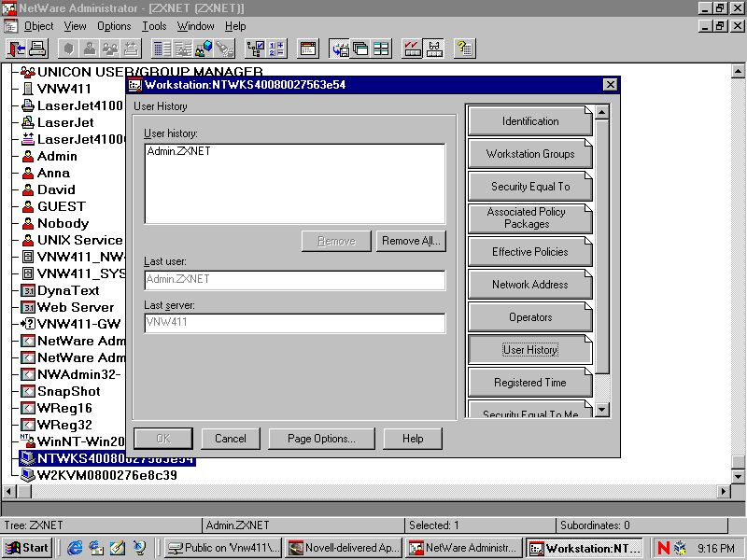The image size is (747, 560).
Task: Select Admin.ZXNET in User history list
Action: click(178, 151)
